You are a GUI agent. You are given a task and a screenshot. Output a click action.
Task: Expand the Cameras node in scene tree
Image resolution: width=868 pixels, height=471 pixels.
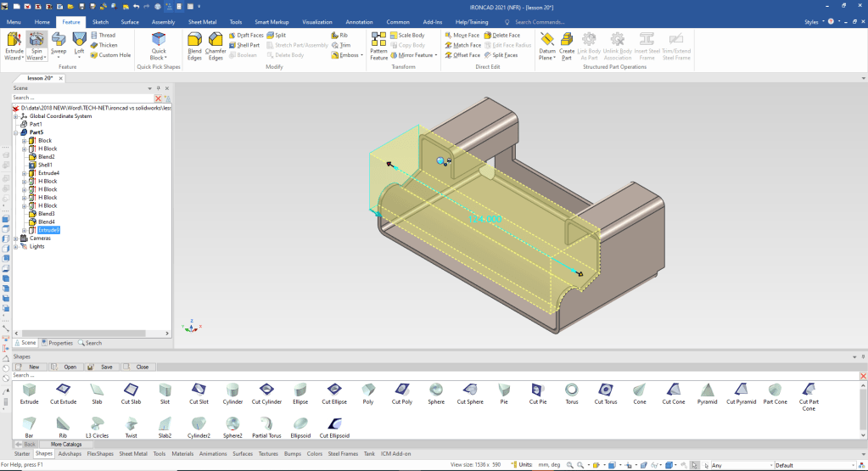[x=15, y=238]
